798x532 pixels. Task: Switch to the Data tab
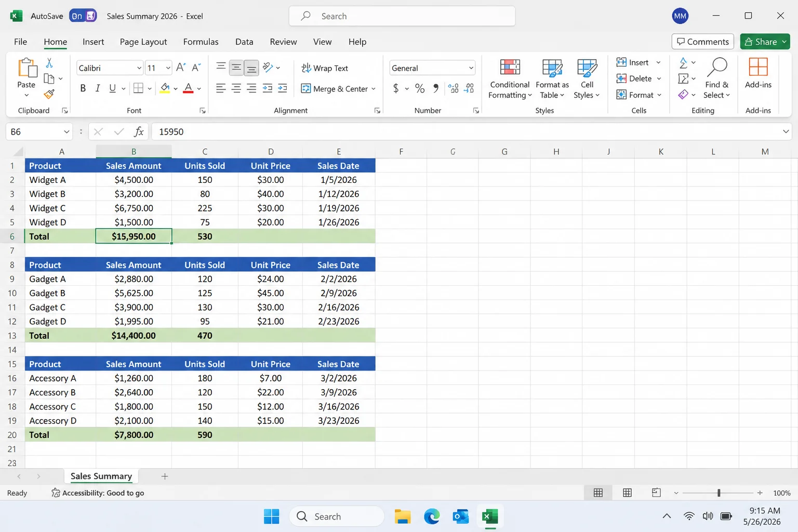[244, 42]
